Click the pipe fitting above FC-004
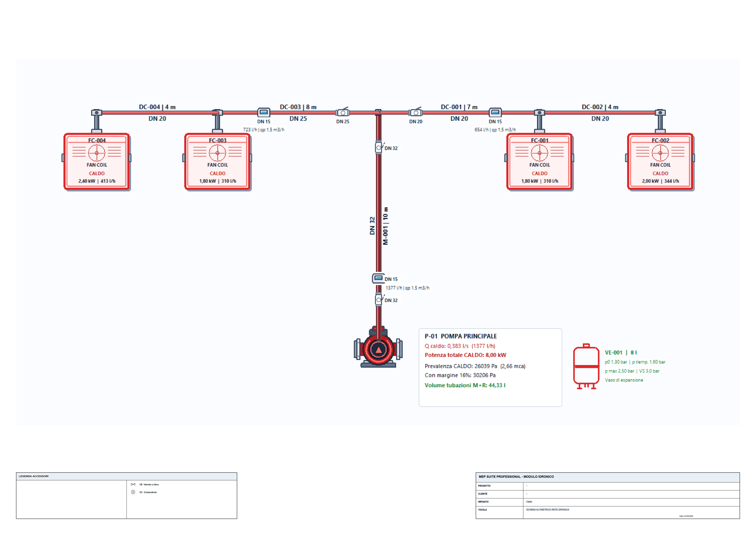The height and width of the screenshot is (535, 756). pyautogui.click(x=97, y=112)
